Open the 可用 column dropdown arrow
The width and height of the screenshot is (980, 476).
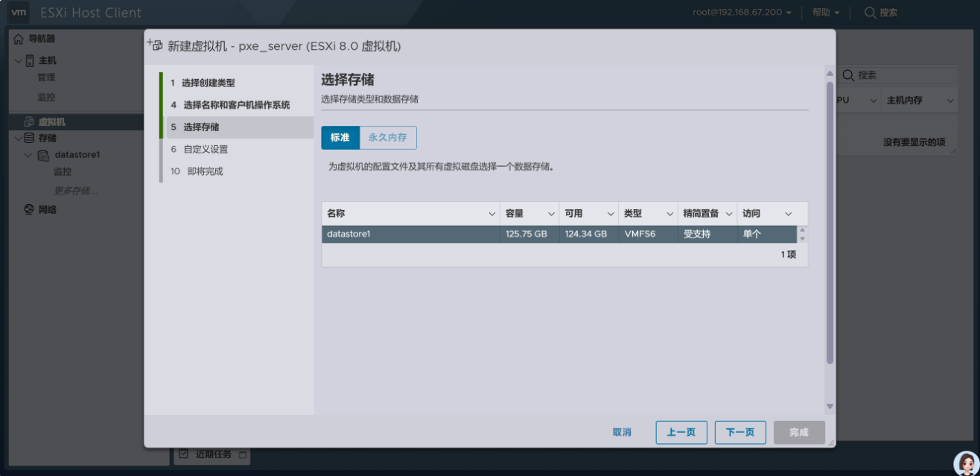pyautogui.click(x=611, y=214)
